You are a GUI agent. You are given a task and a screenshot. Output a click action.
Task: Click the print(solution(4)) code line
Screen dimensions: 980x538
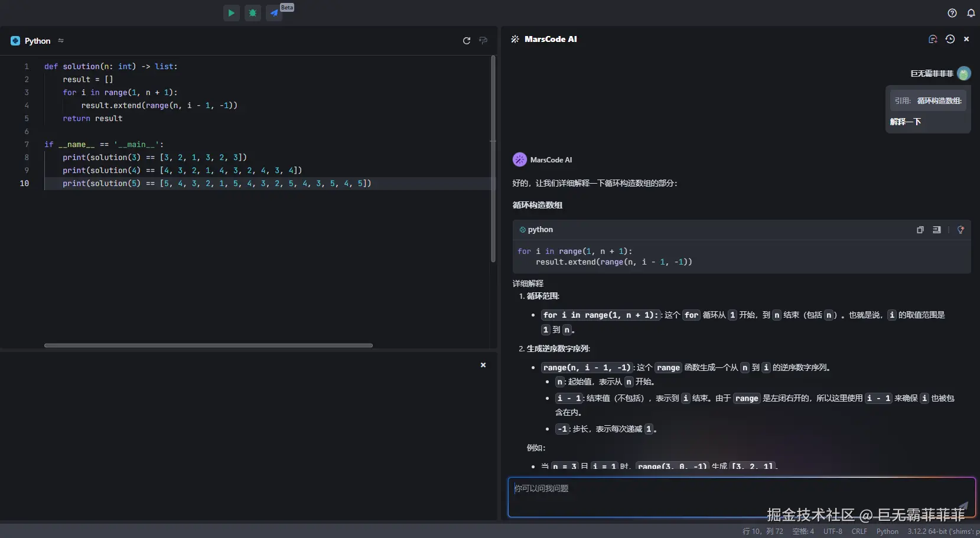(183, 170)
